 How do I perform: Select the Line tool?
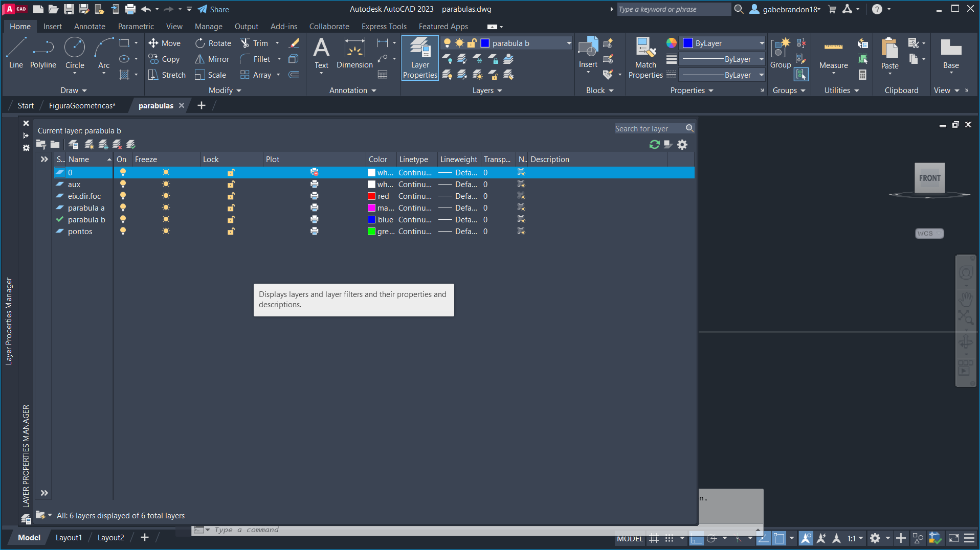click(16, 53)
